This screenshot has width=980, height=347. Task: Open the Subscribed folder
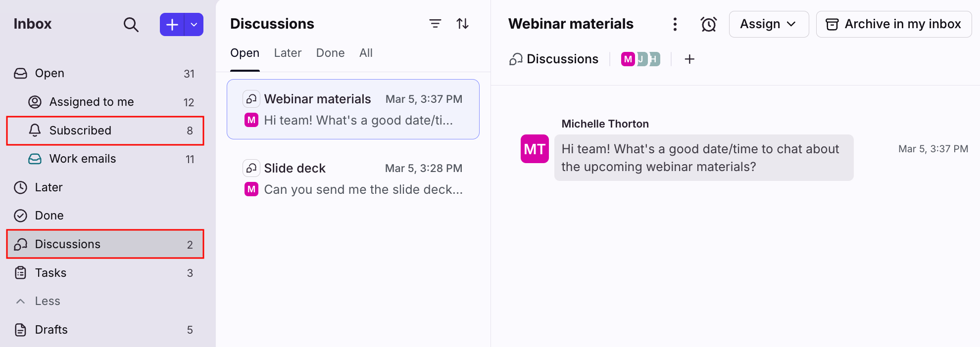(x=80, y=130)
